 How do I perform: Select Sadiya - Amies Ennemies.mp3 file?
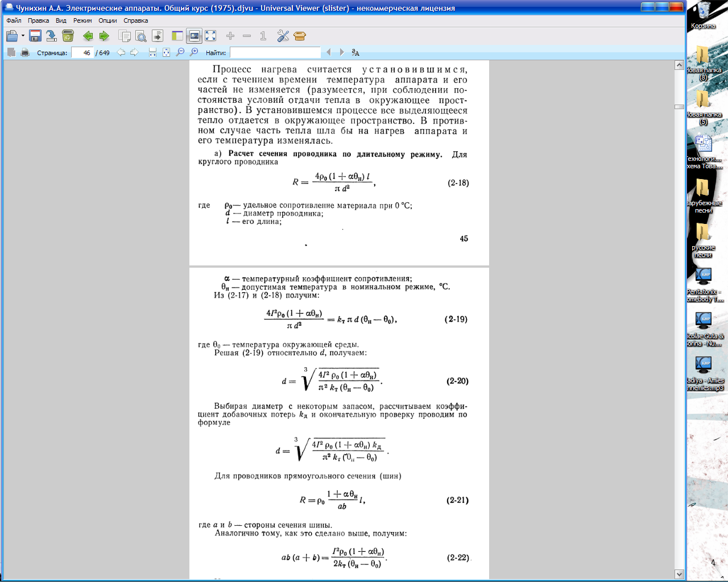pyautogui.click(x=704, y=373)
